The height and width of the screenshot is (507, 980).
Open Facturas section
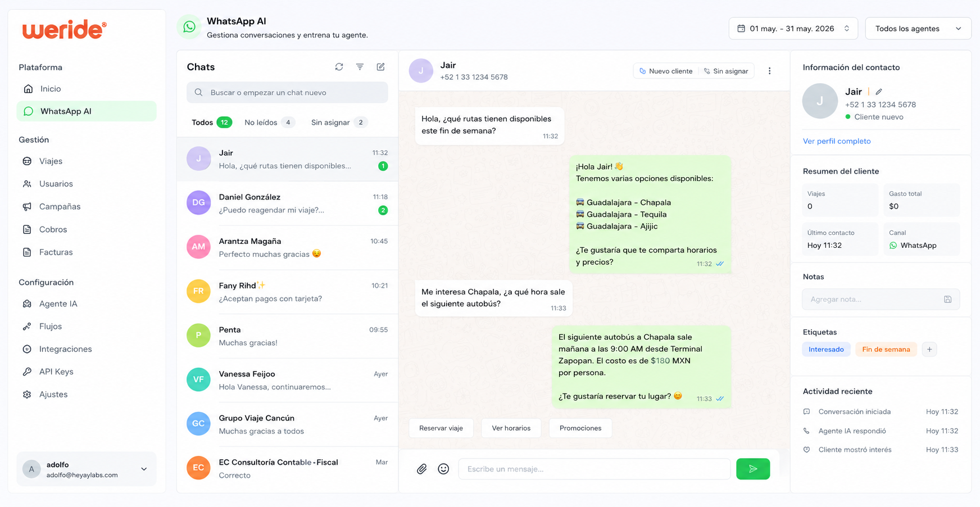click(x=87, y=252)
